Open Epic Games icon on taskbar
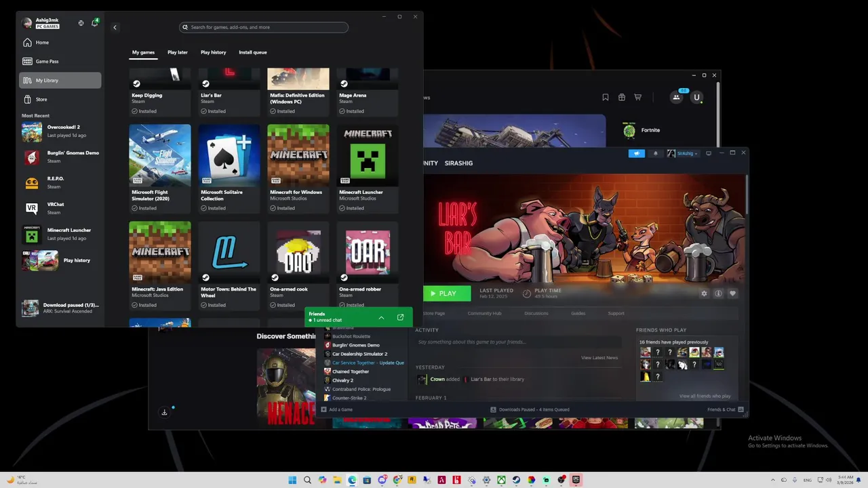Viewport: 868px width, 488px height. pyautogui.click(x=576, y=480)
